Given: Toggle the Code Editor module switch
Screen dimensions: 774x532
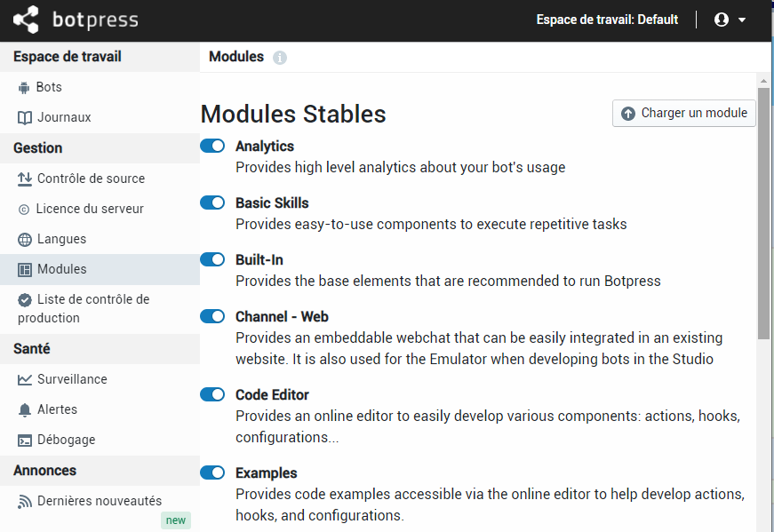Looking at the screenshot, I should pyautogui.click(x=212, y=394).
